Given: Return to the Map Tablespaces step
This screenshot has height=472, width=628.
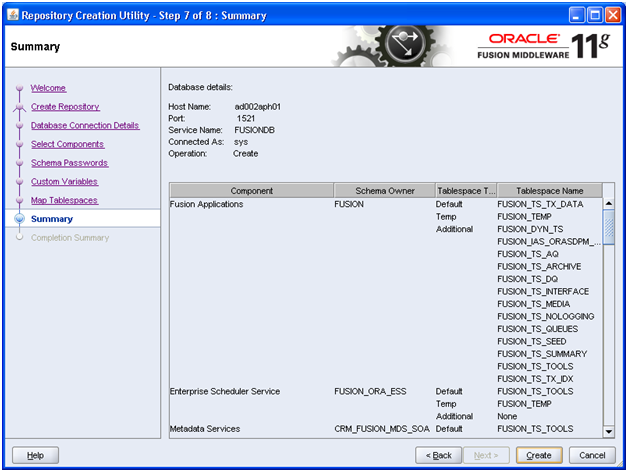Looking at the screenshot, I should tap(64, 200).
